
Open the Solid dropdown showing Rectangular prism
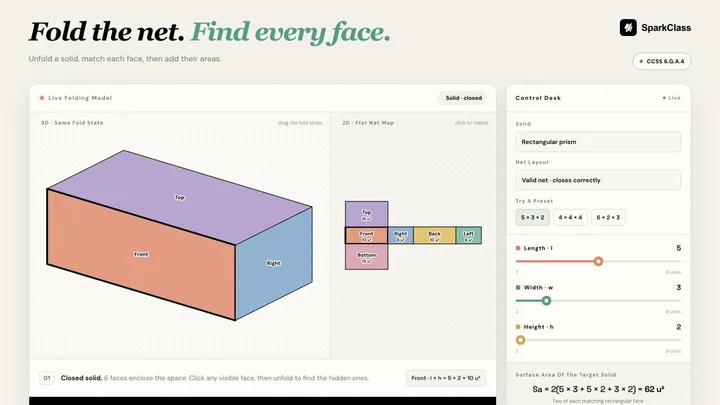598,142
